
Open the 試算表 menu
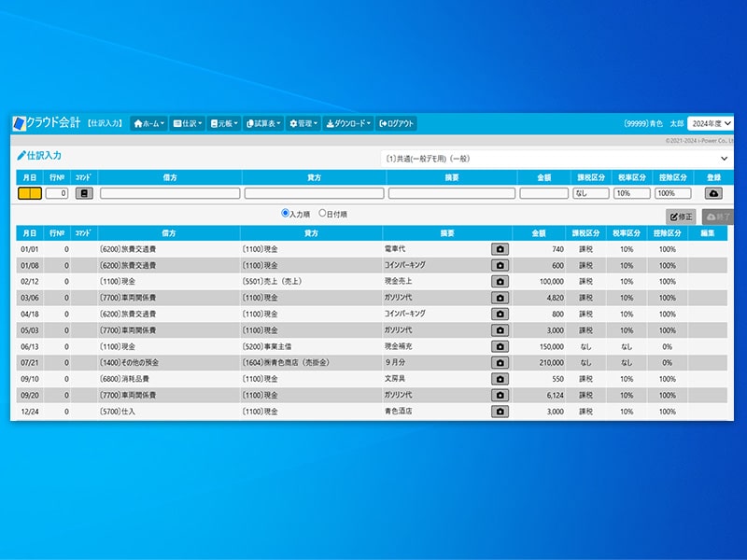[263, 123]
